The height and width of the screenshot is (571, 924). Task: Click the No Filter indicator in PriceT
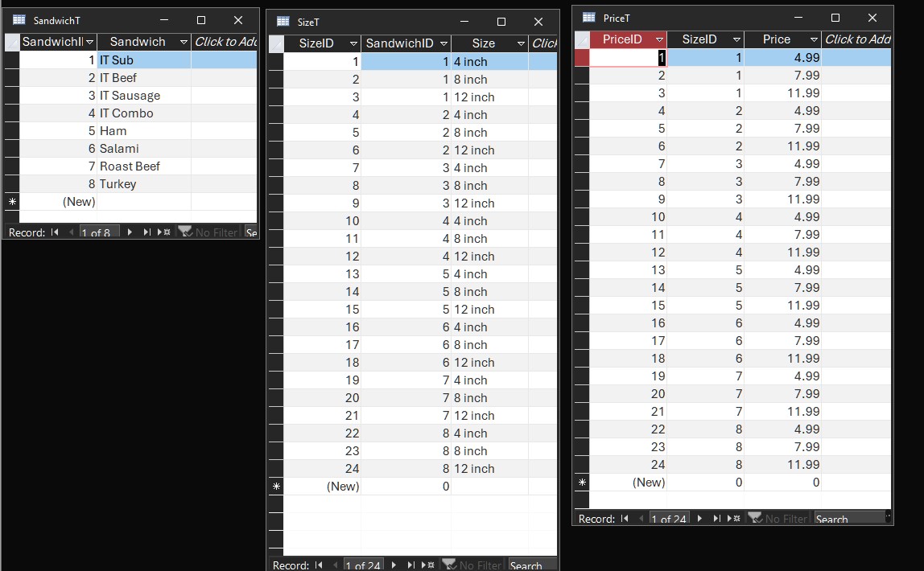pos(778,519)
